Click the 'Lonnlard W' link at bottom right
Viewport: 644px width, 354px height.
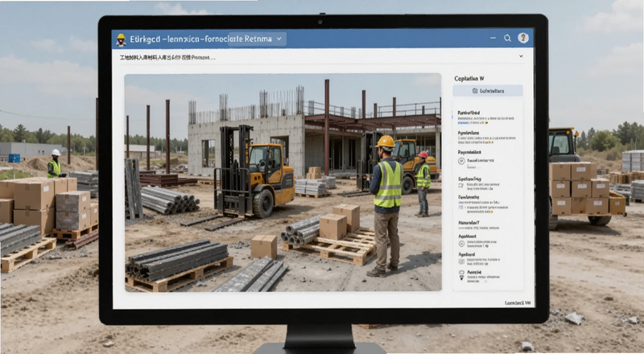518,303
